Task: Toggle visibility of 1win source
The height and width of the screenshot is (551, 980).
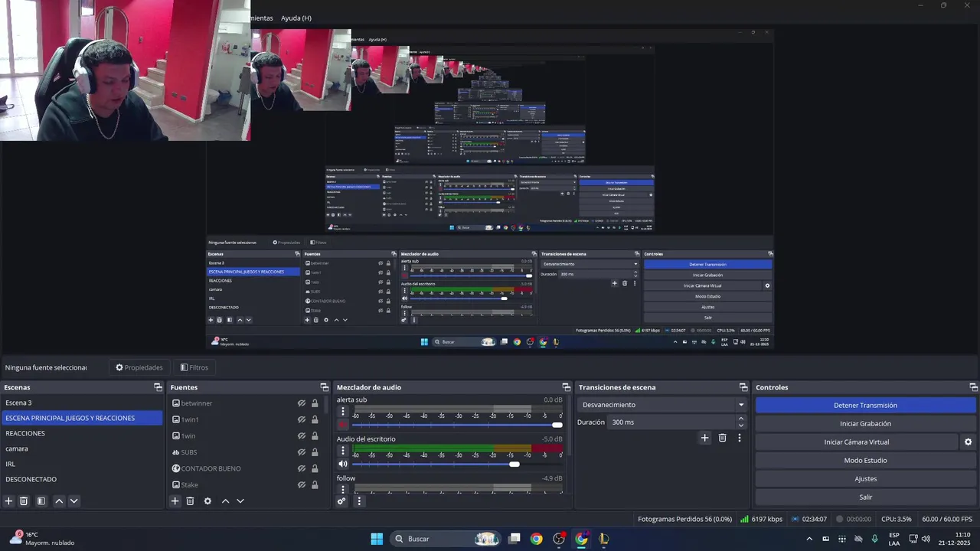Action: click(302, 436)
